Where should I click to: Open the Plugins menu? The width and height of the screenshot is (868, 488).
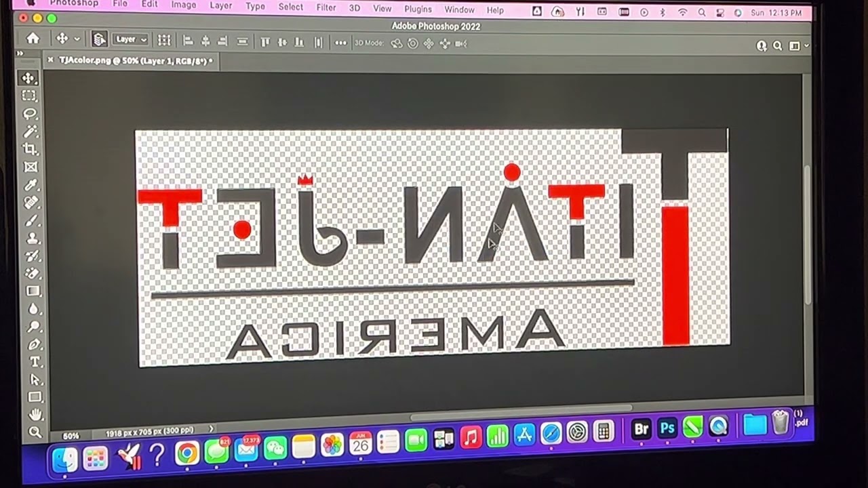(418, 9)
